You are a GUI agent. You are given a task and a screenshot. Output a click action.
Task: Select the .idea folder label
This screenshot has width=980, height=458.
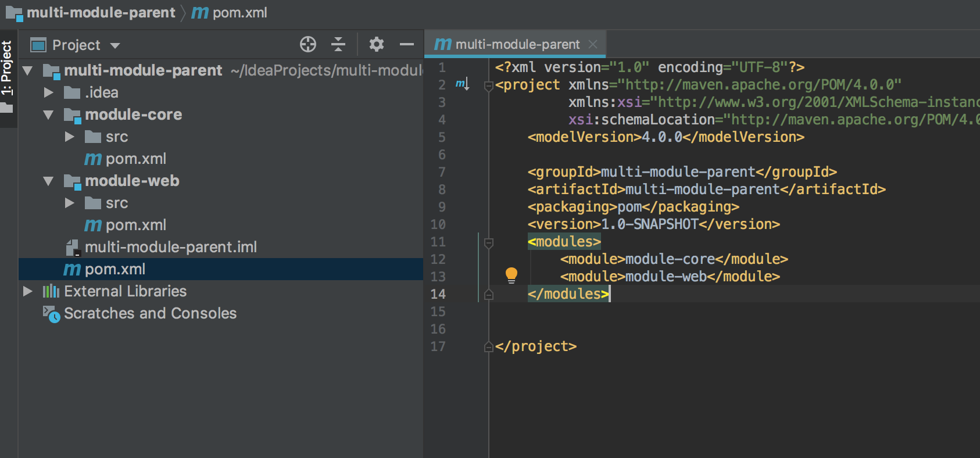click(x=102, y=92)
